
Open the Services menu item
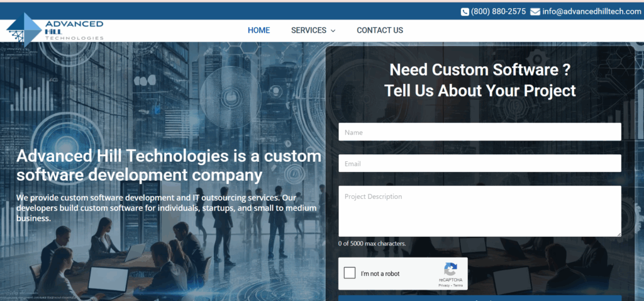309,30
